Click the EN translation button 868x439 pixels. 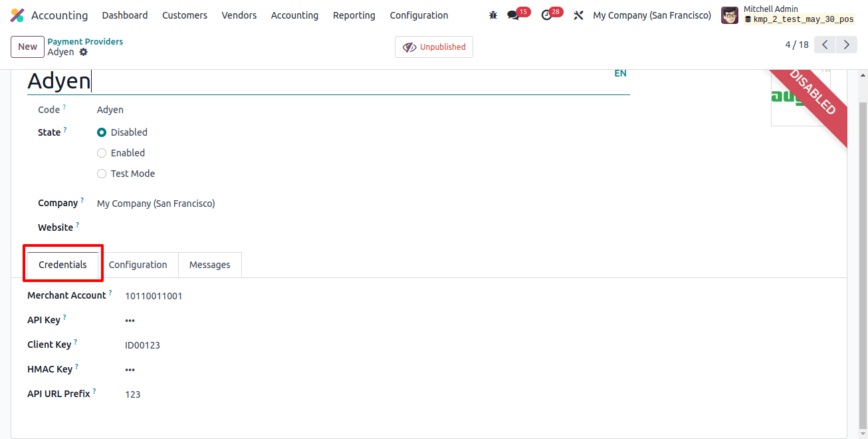tap(620, 73)
